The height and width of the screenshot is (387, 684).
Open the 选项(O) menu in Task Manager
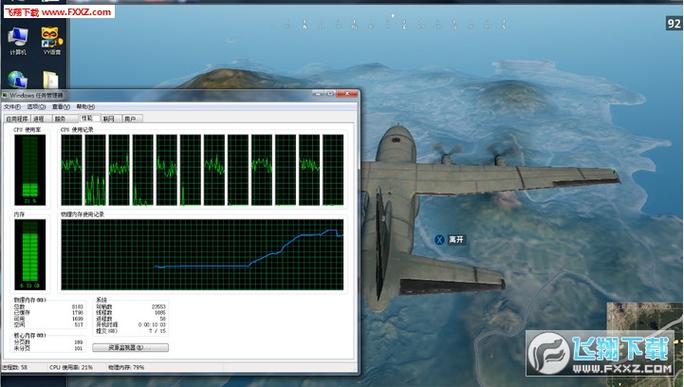click(x=36, y=106)
